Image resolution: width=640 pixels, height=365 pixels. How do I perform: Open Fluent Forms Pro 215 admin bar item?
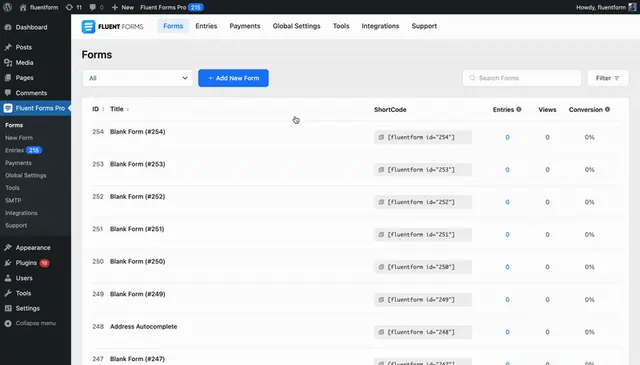click(x=171, y=7)
